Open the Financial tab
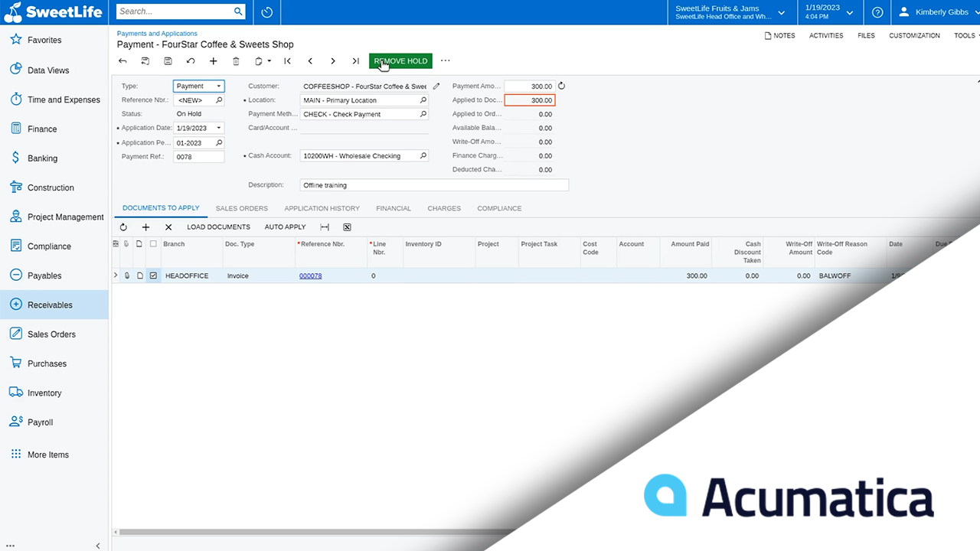The width and height of the screenshot is (980, 551). pyautogui.click(x=394, y=208)
